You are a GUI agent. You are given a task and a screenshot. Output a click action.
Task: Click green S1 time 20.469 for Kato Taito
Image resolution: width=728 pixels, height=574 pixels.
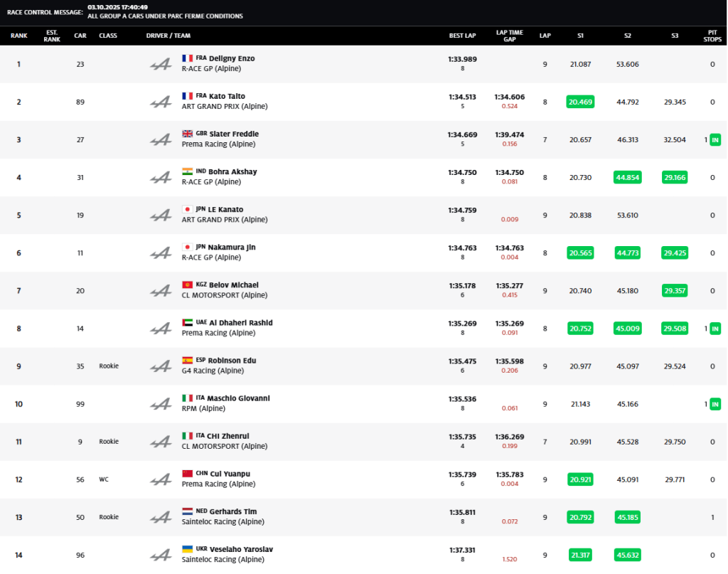point(580,102)
